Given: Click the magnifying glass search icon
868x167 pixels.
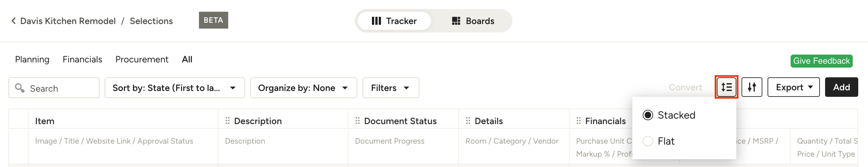Looking at the screenshot, I should point(20,88).
